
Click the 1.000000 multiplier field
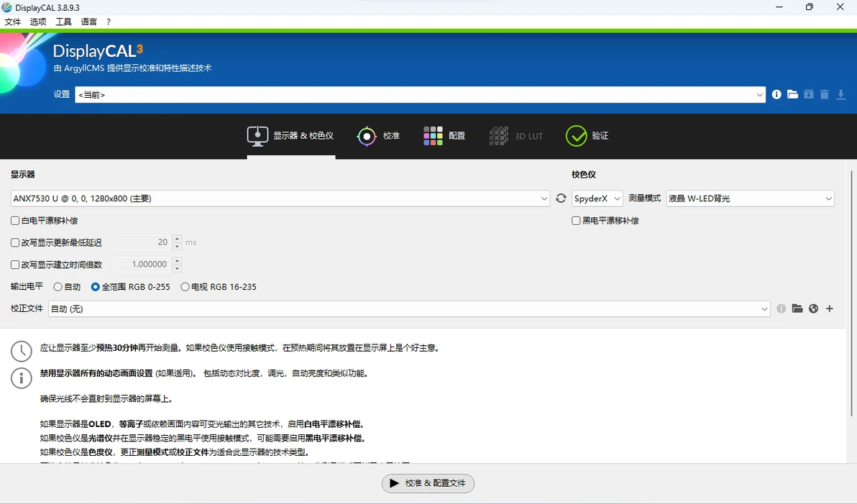[142, 264]
